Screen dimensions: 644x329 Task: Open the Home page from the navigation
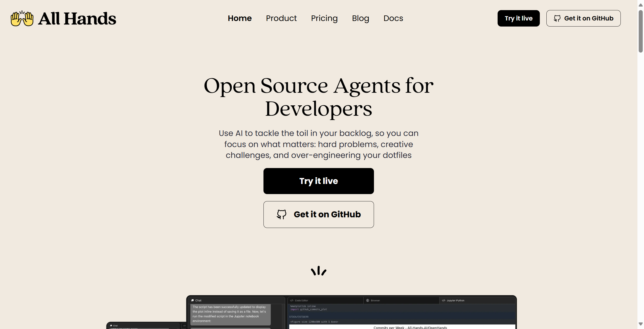click(x=239, y=18)
